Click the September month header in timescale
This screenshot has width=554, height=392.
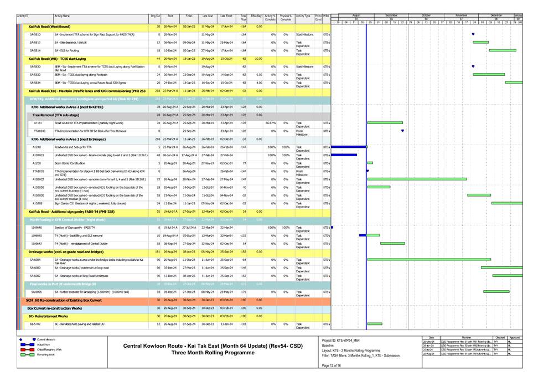tap(391, 15)
